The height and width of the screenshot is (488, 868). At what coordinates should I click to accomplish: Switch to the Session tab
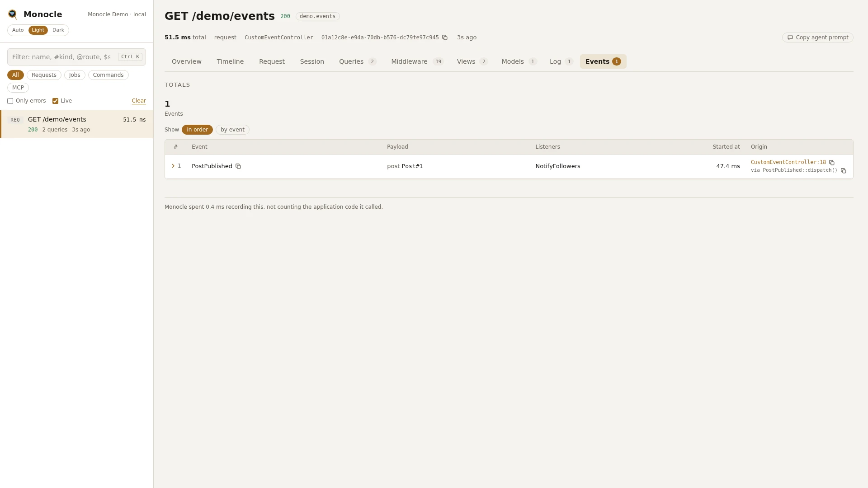(312, 61)
